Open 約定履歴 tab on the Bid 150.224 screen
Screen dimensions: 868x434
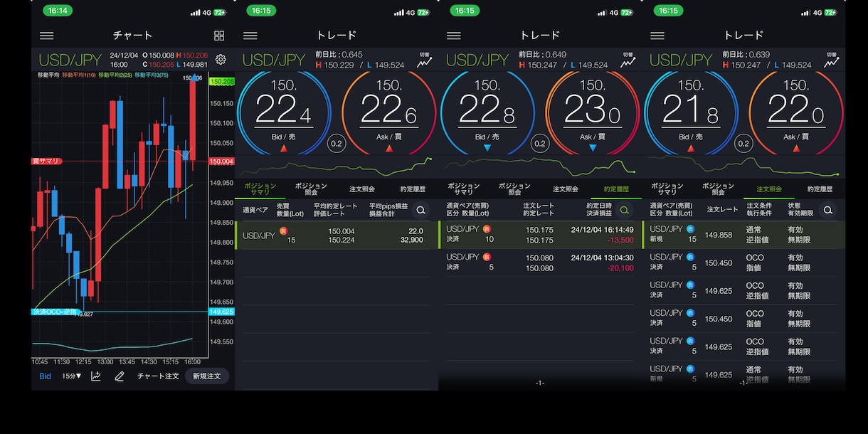[x=413, y=189]
